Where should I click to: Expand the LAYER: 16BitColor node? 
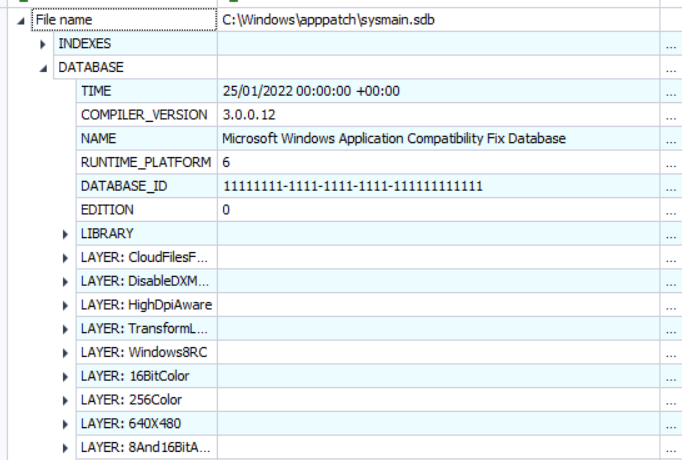coord(65,377)
